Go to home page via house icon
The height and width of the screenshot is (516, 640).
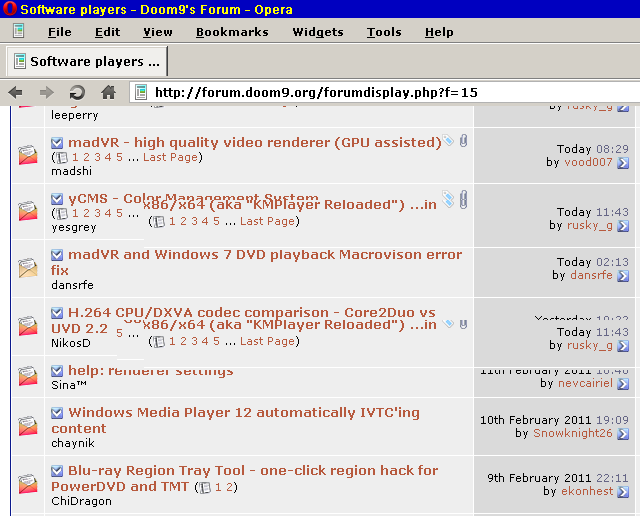click(109, 92)
